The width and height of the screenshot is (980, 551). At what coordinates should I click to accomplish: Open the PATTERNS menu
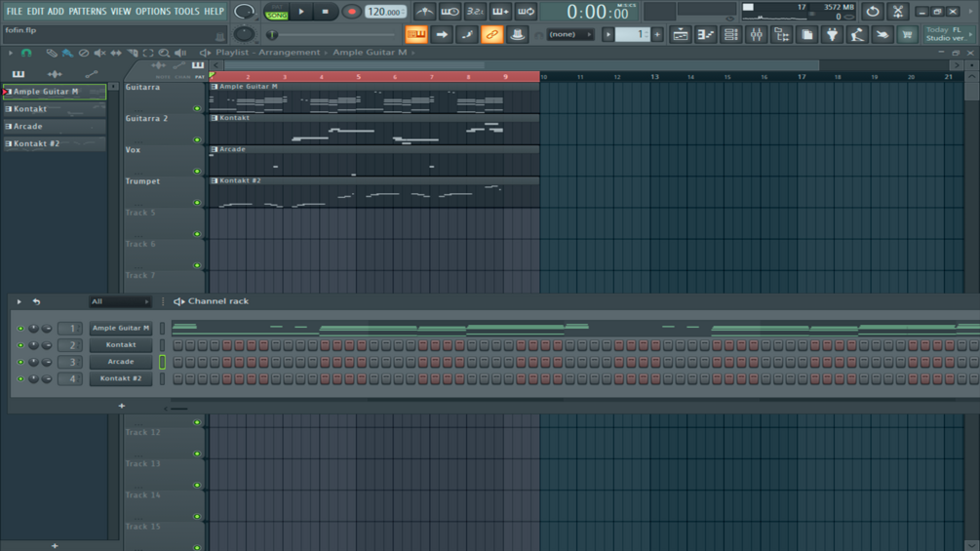pyautogui.click(x=87, y=12)
